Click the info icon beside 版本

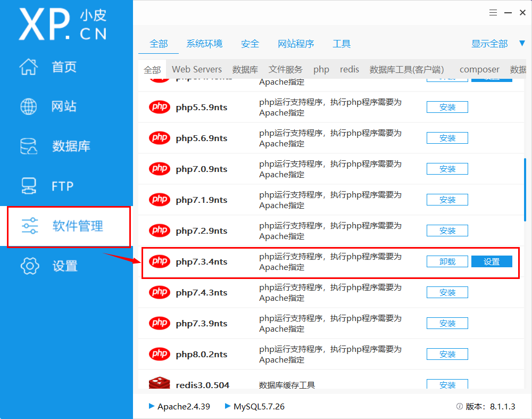(460, 406)
